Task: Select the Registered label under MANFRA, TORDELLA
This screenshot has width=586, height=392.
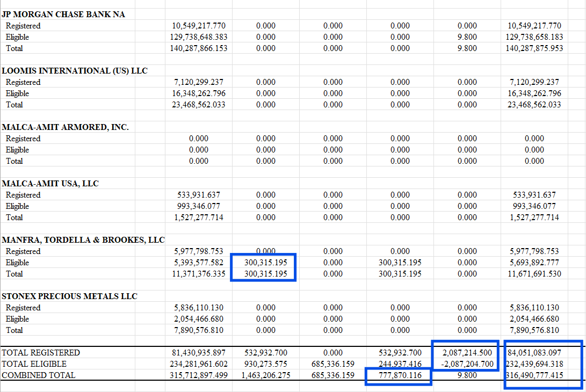Action: tap(23, 251)
